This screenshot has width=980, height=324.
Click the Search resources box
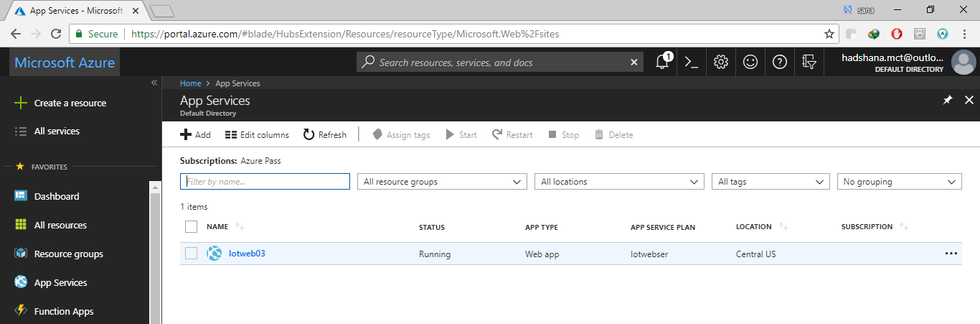tap(501, 63)
